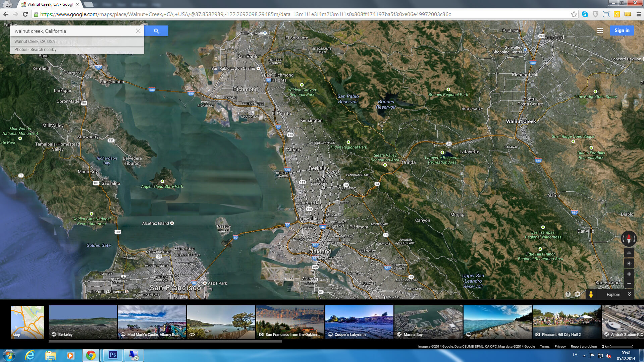Zoom out with the minus button

(x=629, y=284)
